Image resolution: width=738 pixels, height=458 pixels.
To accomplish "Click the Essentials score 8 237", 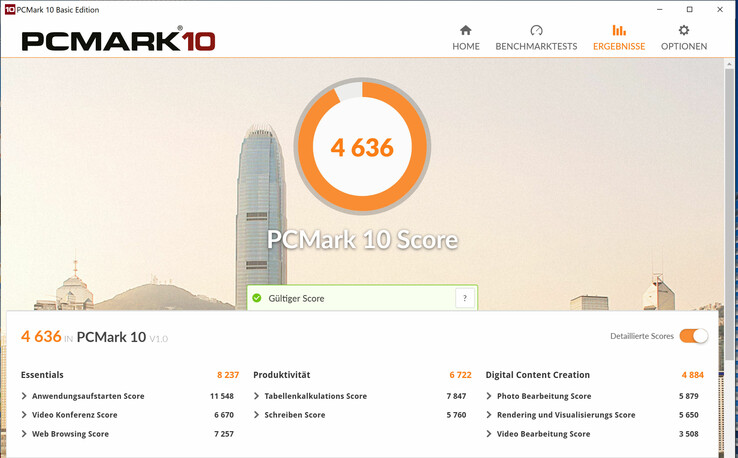I will point(228,375).
